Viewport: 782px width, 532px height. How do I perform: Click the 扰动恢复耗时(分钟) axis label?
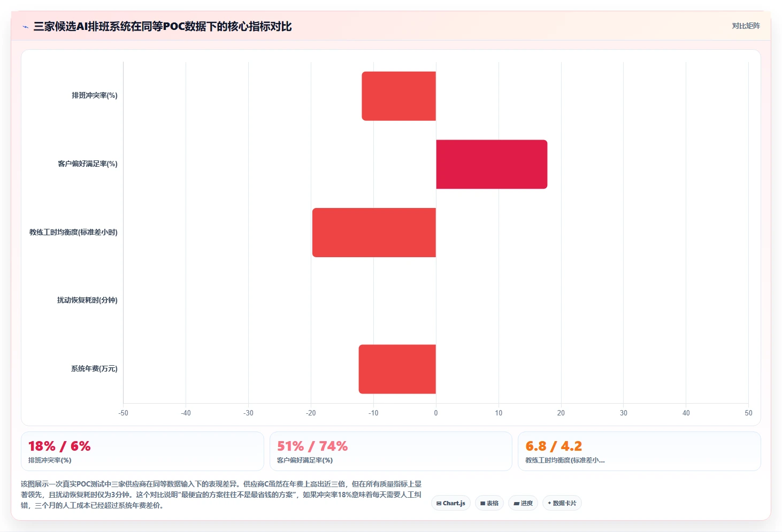click(x=87, y=300)
